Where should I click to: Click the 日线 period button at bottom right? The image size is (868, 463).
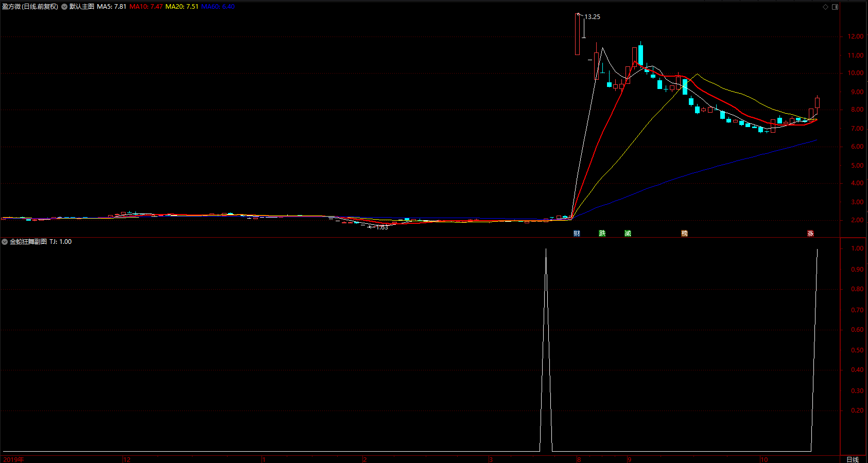coord(853,459)
